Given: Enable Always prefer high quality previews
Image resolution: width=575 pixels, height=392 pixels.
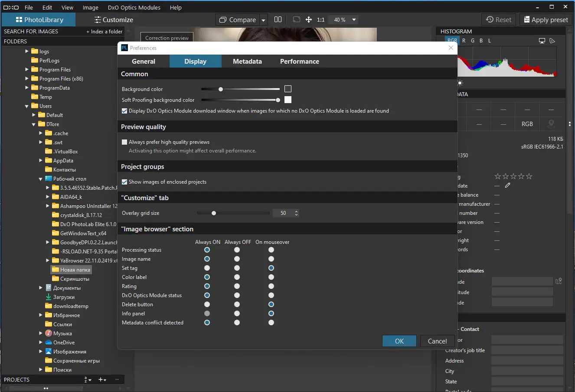Looking at the screenshot, I should point(124,142).
